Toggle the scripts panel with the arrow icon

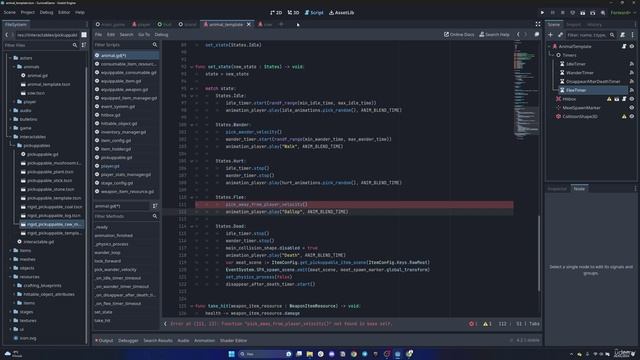165,324
